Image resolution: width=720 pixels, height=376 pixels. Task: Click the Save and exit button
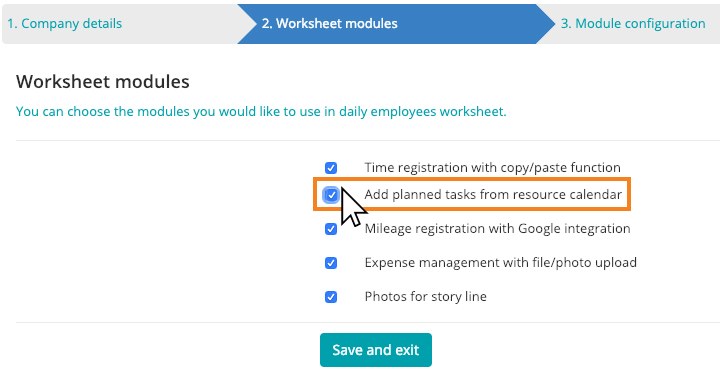(376, 350)
